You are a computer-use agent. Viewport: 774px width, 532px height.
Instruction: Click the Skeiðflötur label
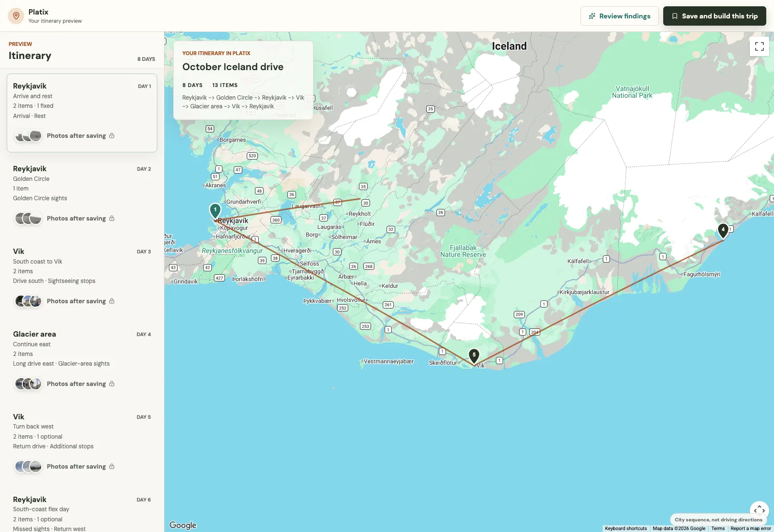[443, 363]
